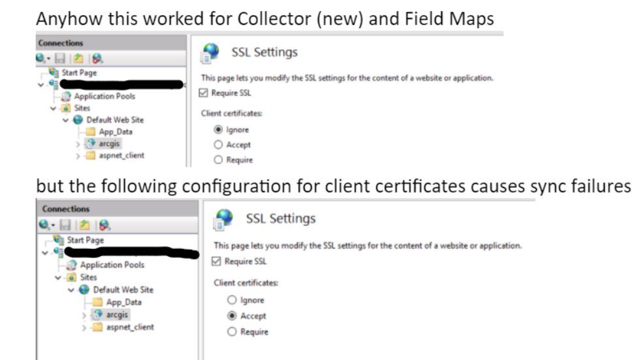644x360 pixels.
Task: Click the up-folder icon in upper Connections toolbar
Action: (x=78, y=58)
